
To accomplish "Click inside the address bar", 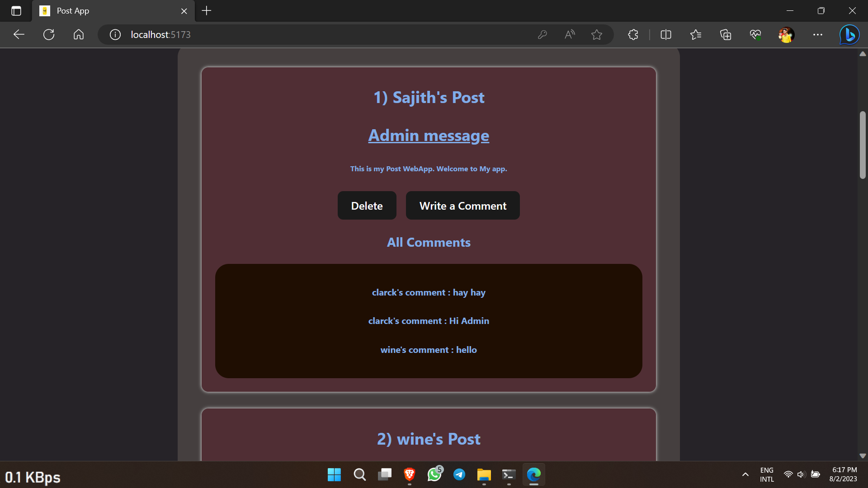I will point(316,34).
